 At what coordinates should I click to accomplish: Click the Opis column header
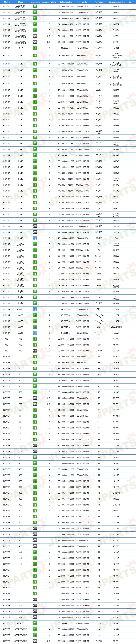(x=130, y=2)
